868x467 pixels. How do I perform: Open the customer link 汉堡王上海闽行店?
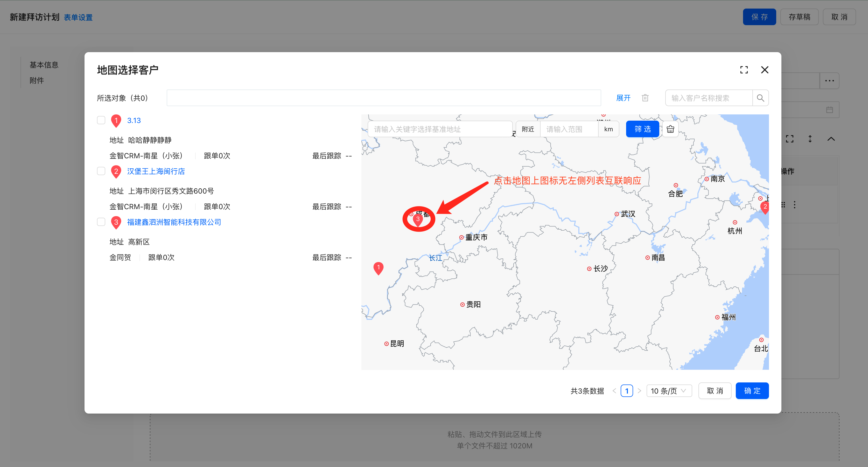(156, 171)
